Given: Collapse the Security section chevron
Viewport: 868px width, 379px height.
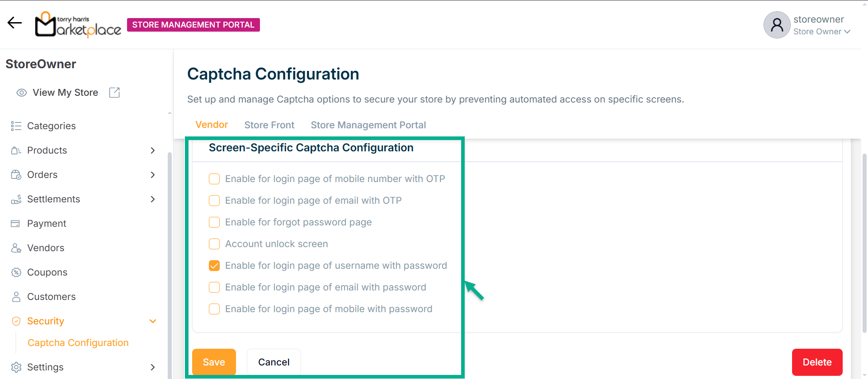Looking at the screenshot, I should pos(153,321).
